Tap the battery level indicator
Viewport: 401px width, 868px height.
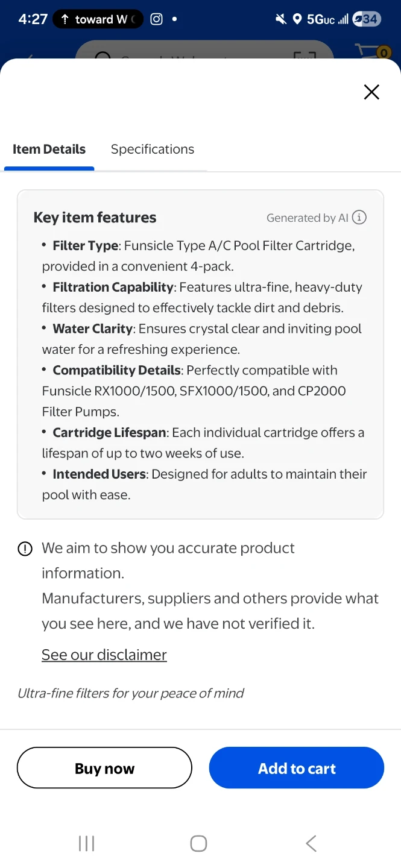pos(365,19)
